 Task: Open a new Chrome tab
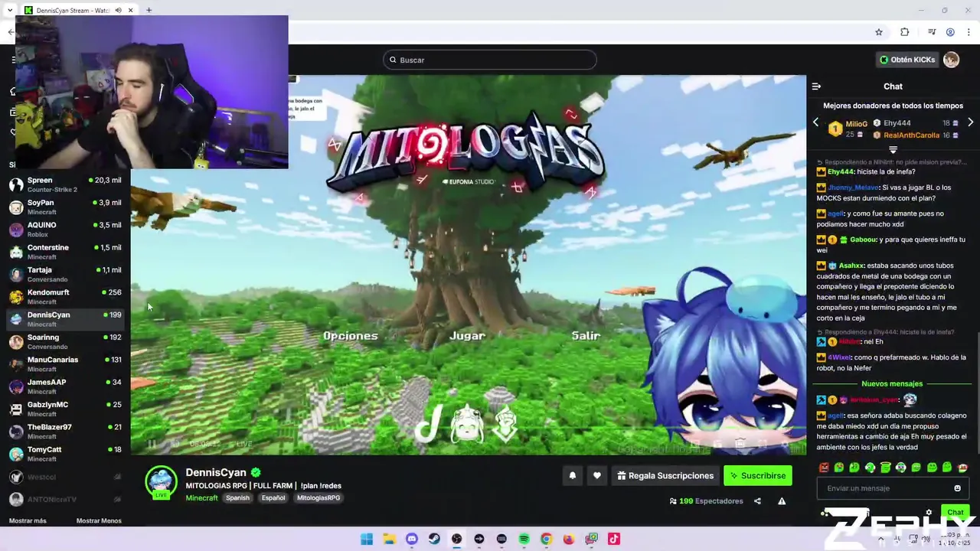click(x=149, y=10)
